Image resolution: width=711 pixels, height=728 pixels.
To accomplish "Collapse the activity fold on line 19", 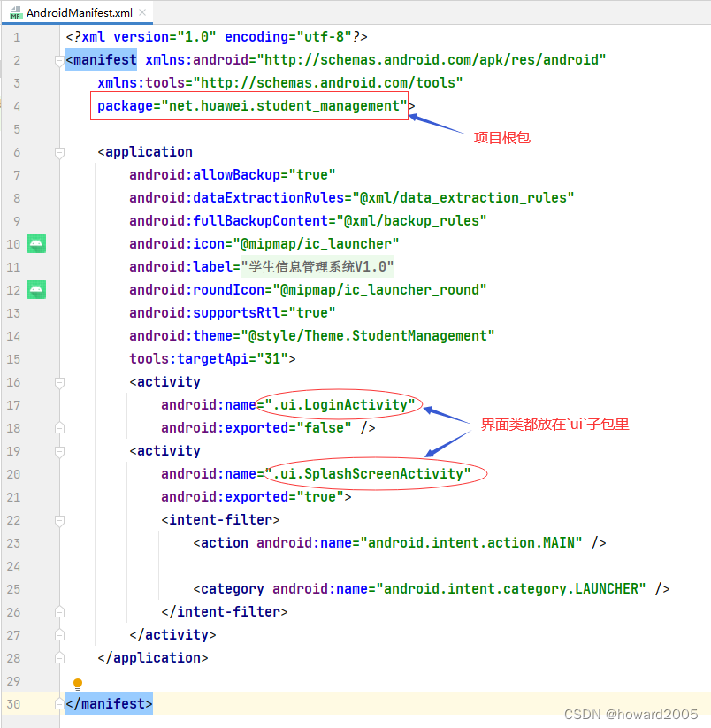I will [59, 451].
